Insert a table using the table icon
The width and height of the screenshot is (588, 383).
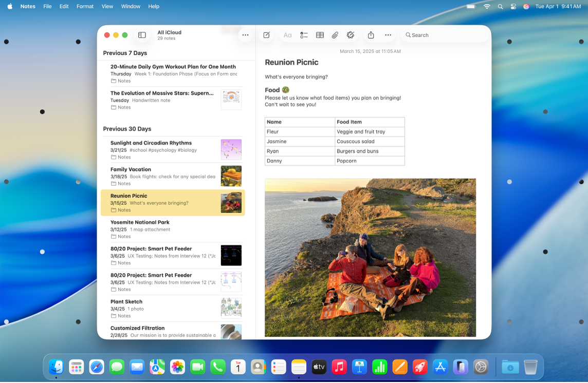(320, 35)
